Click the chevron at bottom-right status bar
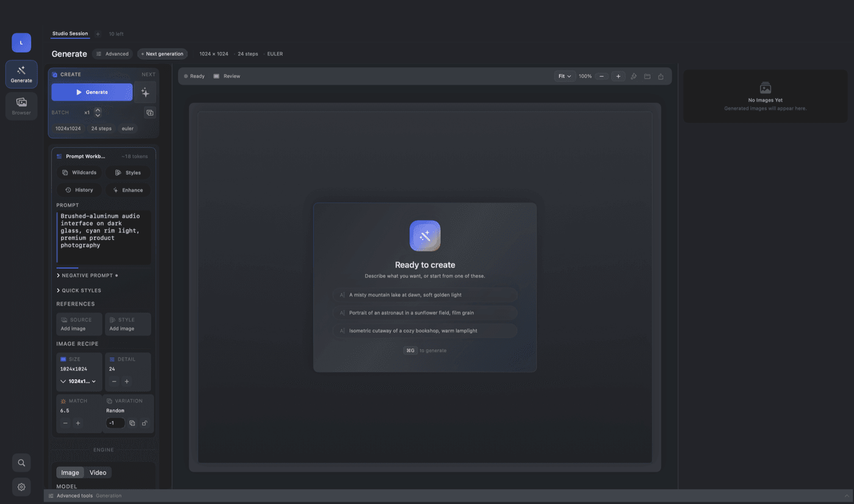This screenshot has height=504, width=854. pyautogui.click(x=846, y=496)
